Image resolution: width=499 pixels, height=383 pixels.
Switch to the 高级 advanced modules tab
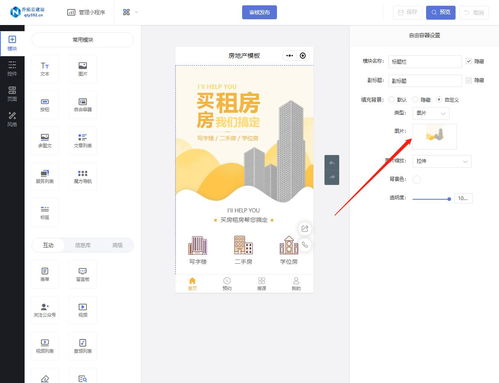click(117, 245)
